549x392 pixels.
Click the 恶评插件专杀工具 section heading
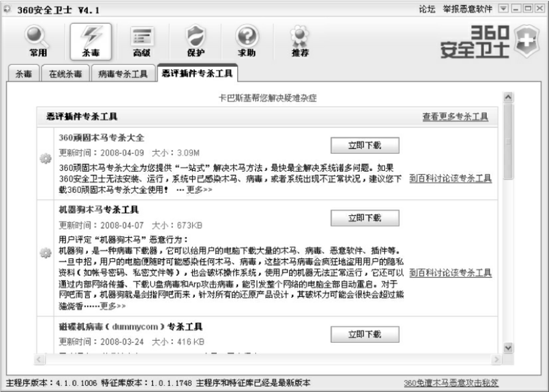pos(82,116)
